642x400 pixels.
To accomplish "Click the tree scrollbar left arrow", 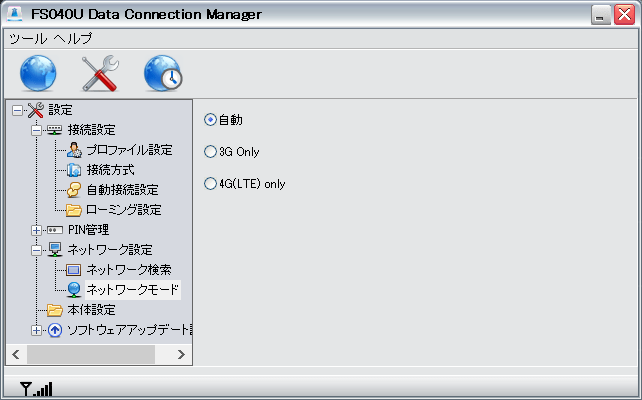I will 16,354.
